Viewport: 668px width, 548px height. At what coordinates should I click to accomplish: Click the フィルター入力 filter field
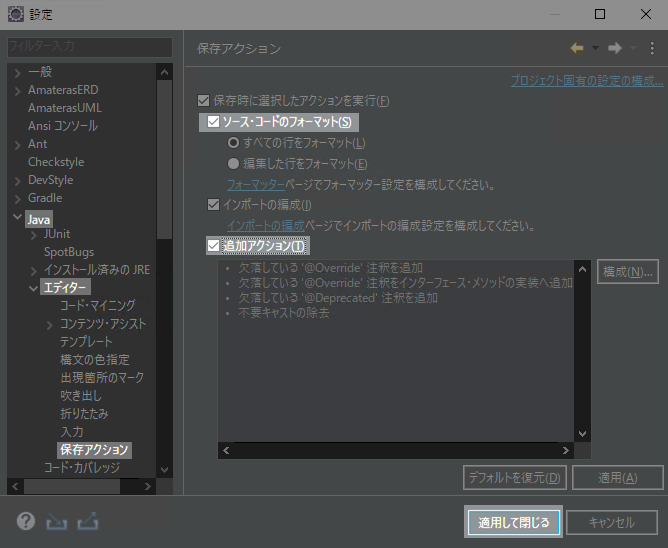coord(90,46)
